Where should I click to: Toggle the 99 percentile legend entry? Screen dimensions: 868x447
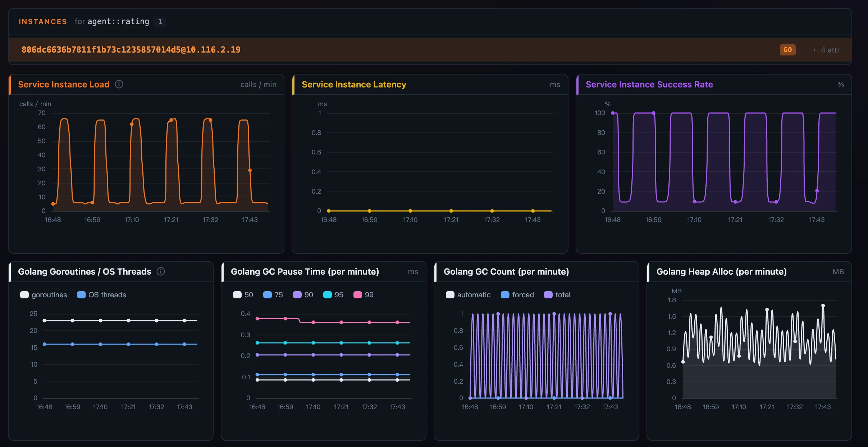click(x=364, y=295)
